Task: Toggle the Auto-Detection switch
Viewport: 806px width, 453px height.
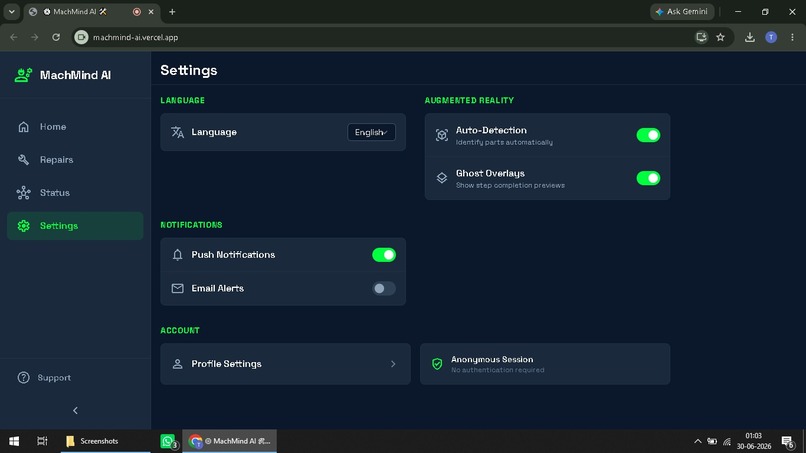Action: click(648, 135)
